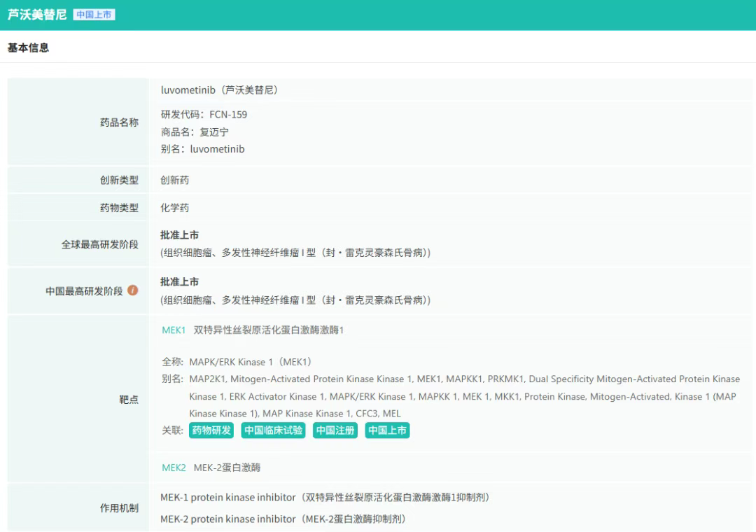Open the MEK2 target link
This screenshot has height=532, width=756.
[174, 468]
